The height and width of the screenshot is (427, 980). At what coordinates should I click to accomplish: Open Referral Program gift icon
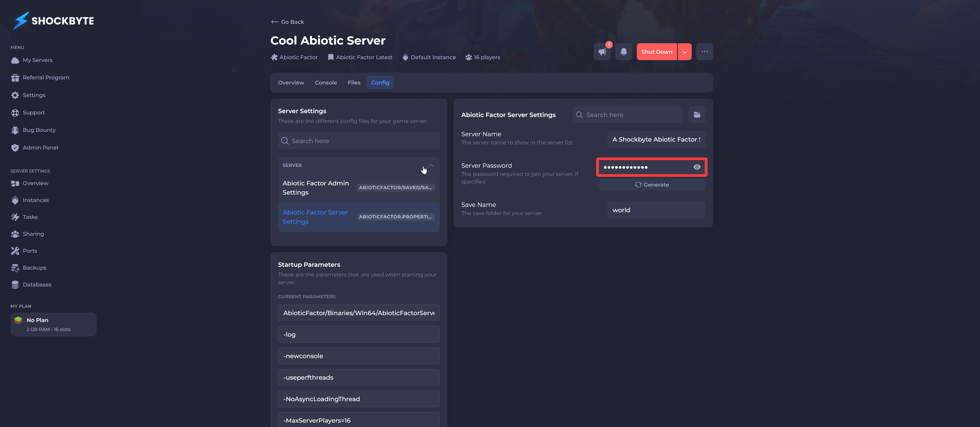point(15,78)
